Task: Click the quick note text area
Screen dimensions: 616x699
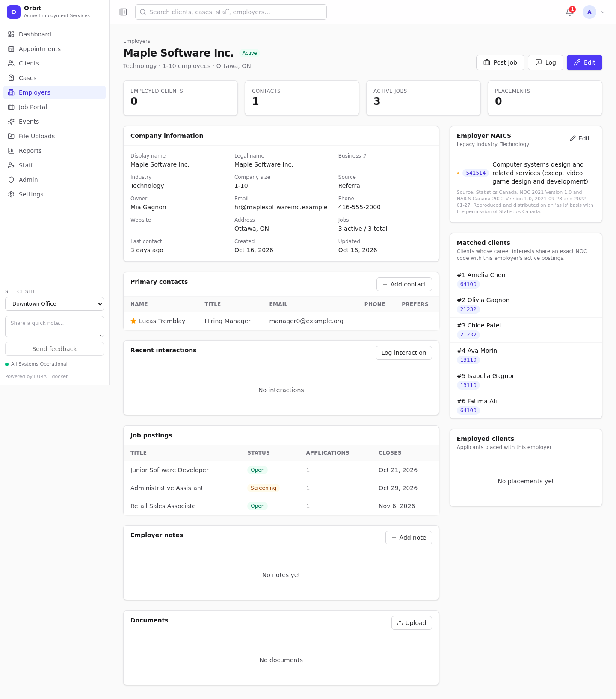Action: (54, 327)
